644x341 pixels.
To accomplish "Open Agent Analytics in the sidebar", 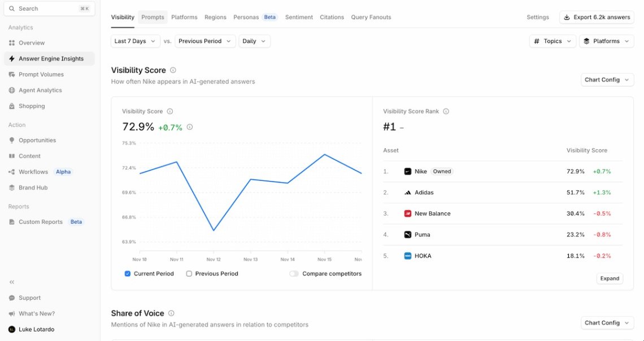I will pyautogui.click(x=49, y=90).
